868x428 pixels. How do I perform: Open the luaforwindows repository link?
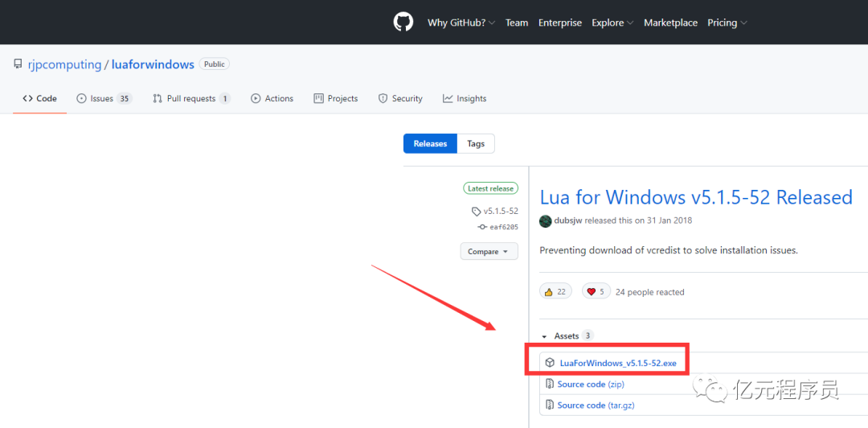(x=153, y=64)
